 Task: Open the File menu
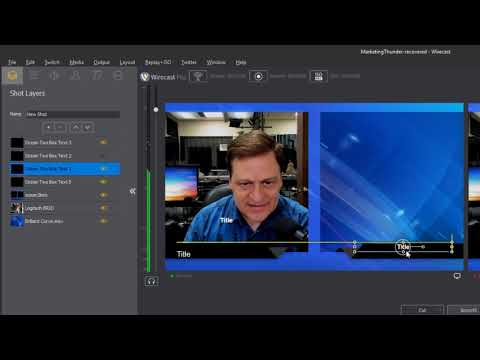coord(12,62)
